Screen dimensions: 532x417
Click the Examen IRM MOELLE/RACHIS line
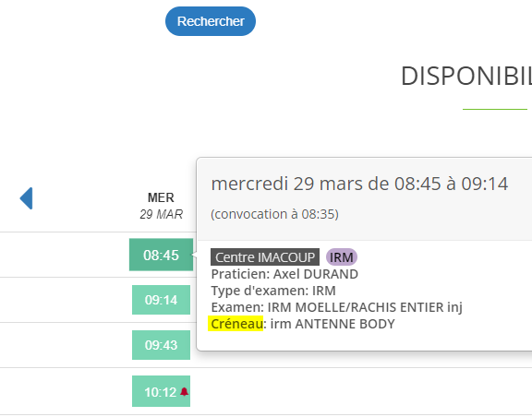tap(336, 307)
